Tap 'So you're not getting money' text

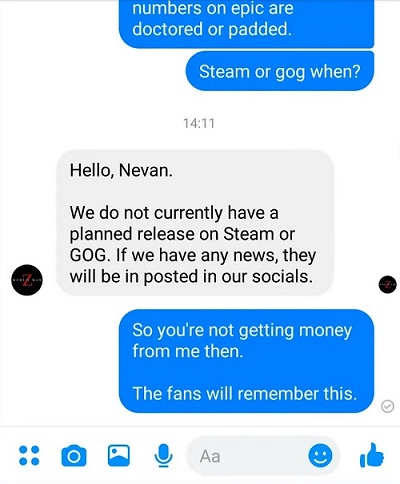click(x=242, y=330)
